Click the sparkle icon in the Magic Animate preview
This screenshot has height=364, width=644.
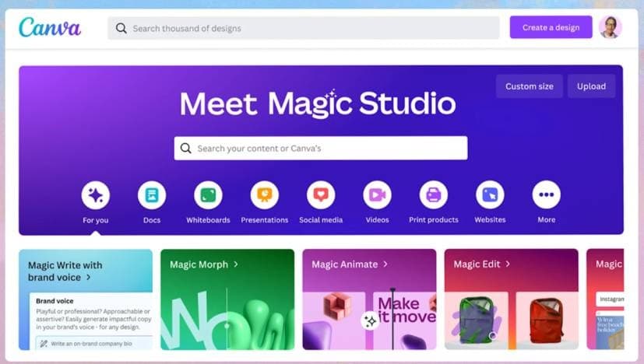point(370,320)
